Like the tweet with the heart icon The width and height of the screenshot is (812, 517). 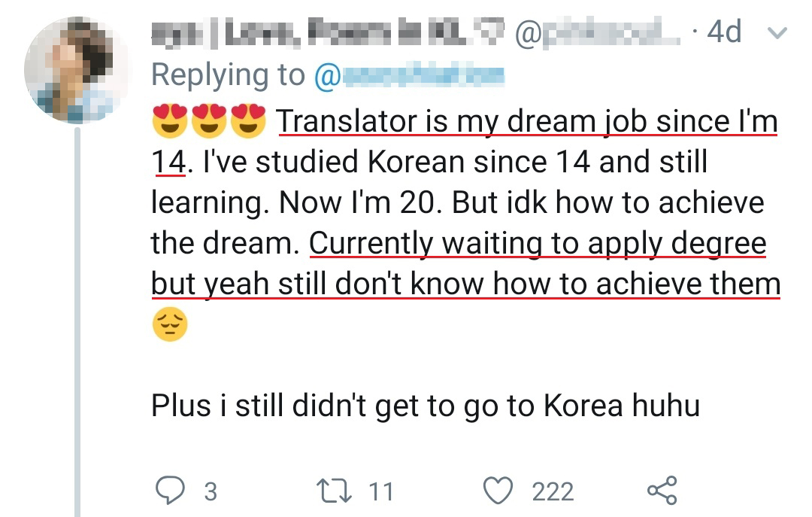click(x=497, y=491)
